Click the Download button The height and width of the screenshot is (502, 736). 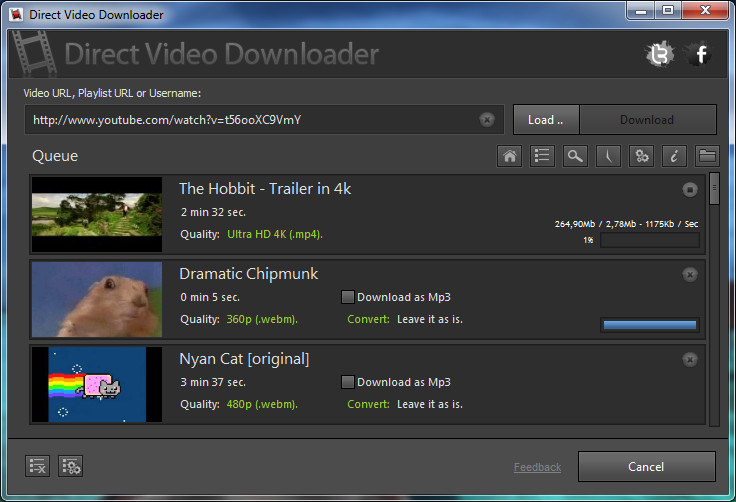tap(648, 120)
